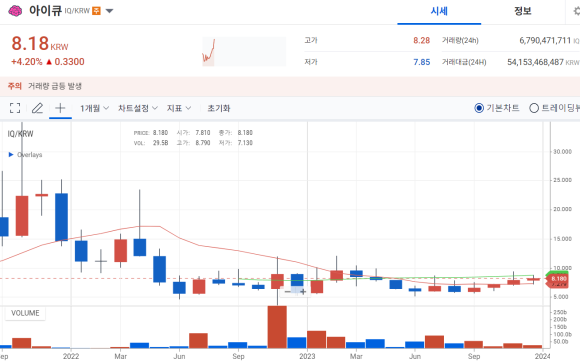Select the 기본차트 radio button
580x362 pixels.
click(479, 108)
